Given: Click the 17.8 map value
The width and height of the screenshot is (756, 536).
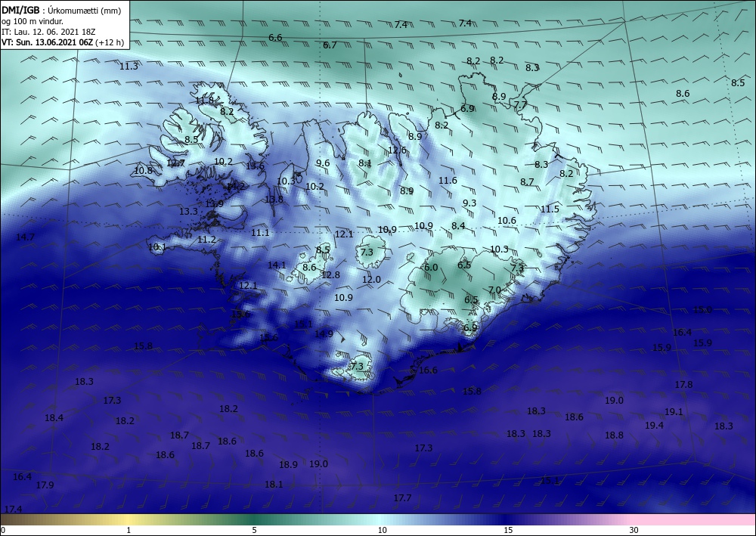Looking at the screenshot, I should pos(683,385).
